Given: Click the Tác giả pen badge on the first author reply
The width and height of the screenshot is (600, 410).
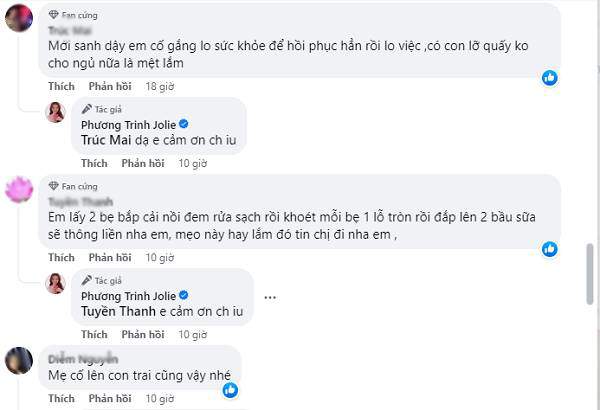Looking at the screenshot, I should coord(88,108).
